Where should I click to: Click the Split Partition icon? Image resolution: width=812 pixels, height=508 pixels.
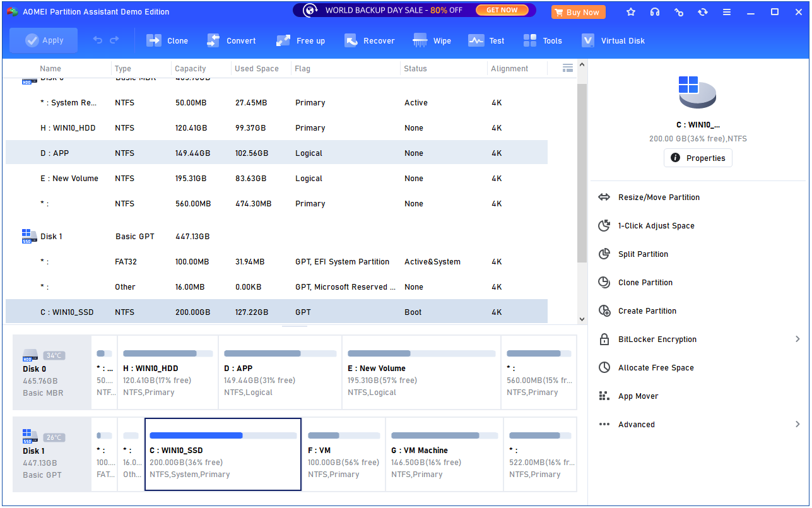pos(604,254)
